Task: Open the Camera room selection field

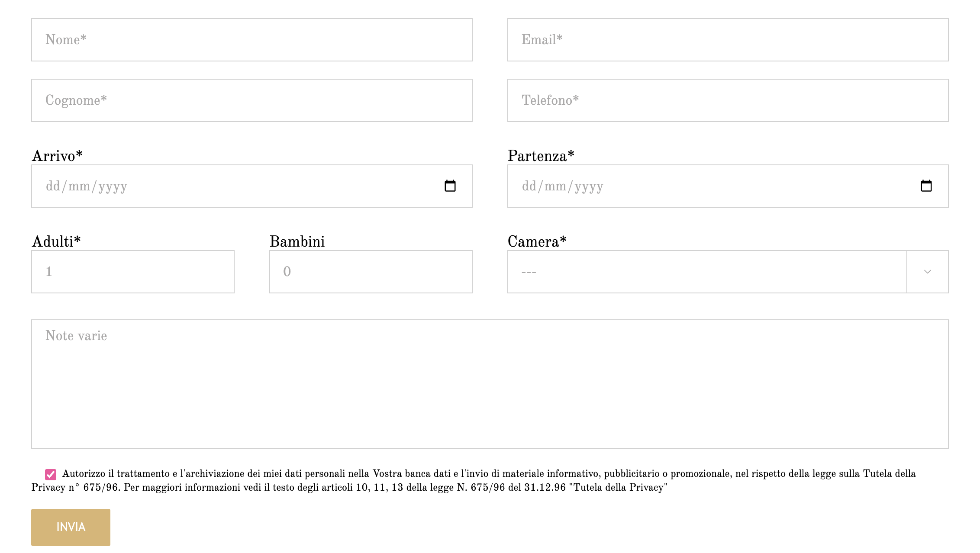Action: click(728, 272)
